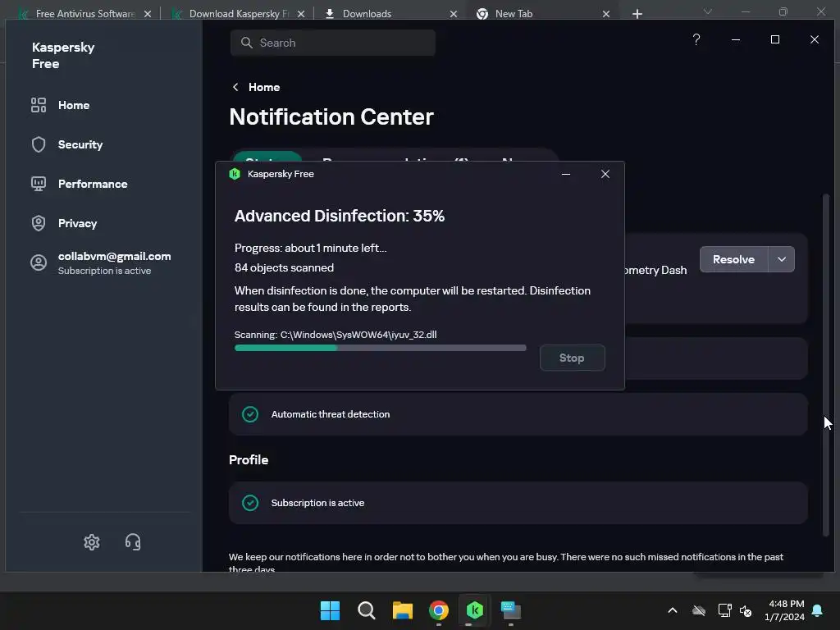840x630 pixels.
Task: Expand the Resolve dropdown arrow
Action: pyautogui.click(x=782, y=259)
